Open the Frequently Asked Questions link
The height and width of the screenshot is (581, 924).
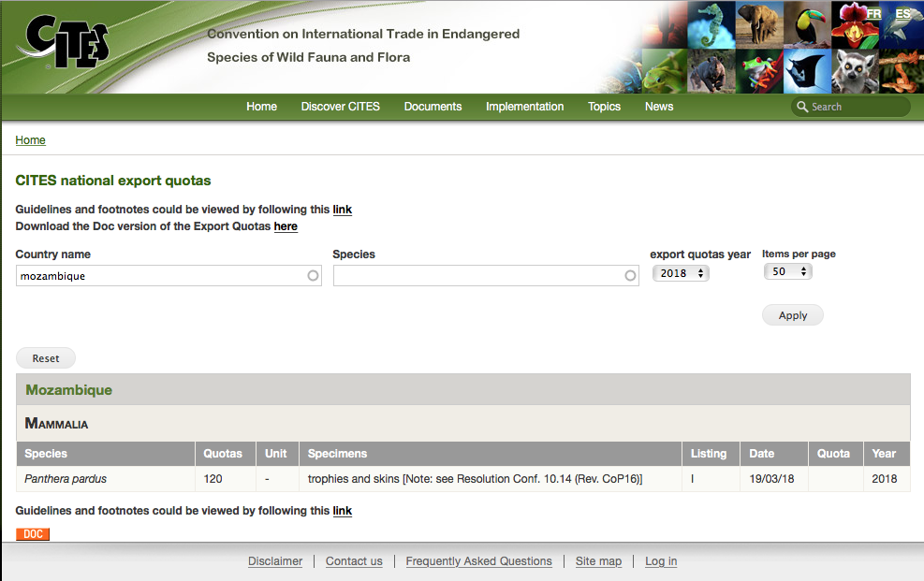click(x=478, y=561)
